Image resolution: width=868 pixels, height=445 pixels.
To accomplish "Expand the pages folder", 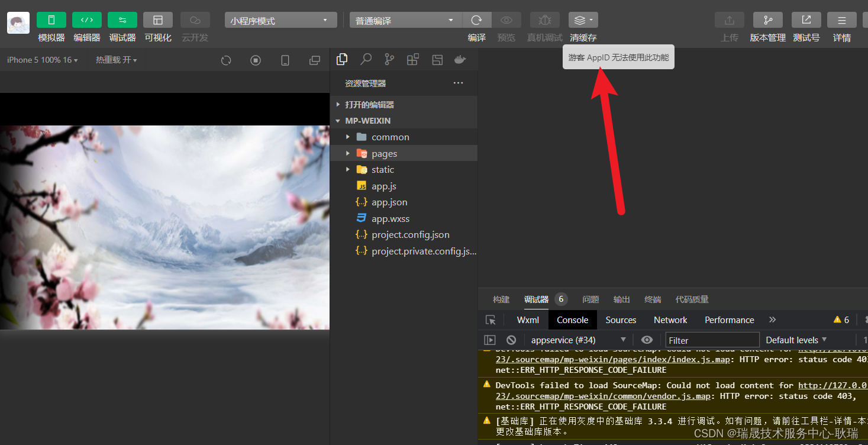I will pyautogui.click(x=404, y=153).
